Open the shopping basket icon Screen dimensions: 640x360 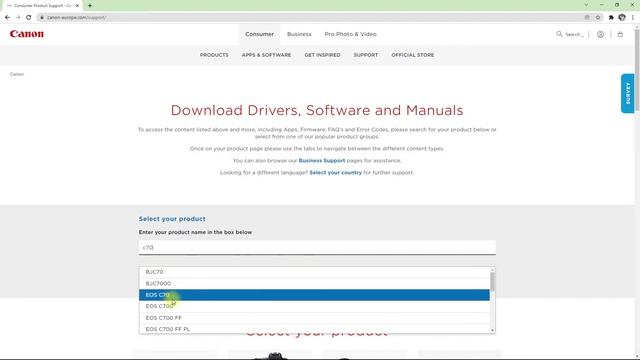point(620,34)
